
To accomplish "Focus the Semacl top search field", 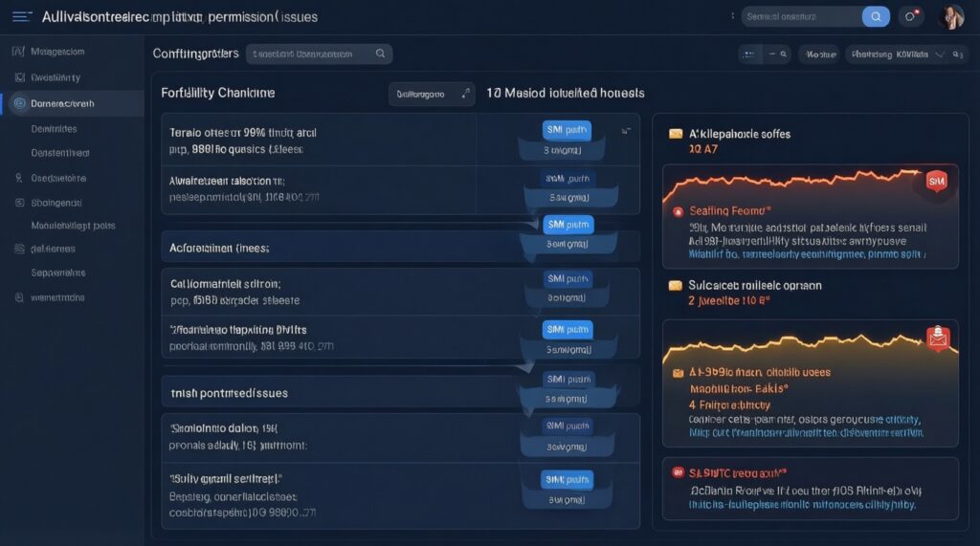I will pyautogui.click(x=801, y=17).
